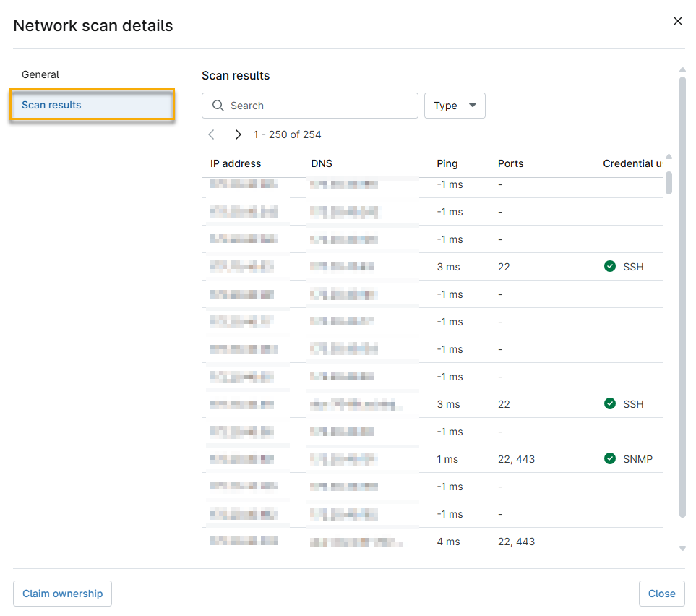Click the Ports column header
696x616 pixels.
point(510,163)
